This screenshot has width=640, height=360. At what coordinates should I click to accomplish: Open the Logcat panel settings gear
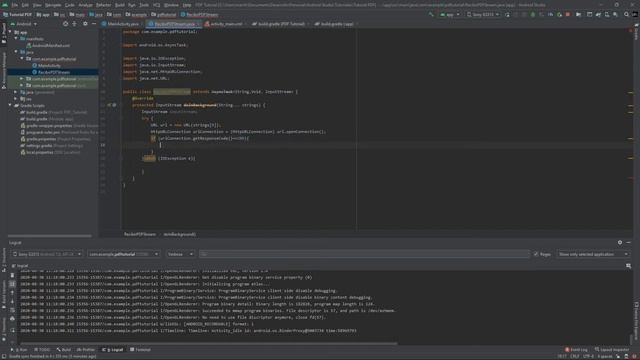coord(620,242)
